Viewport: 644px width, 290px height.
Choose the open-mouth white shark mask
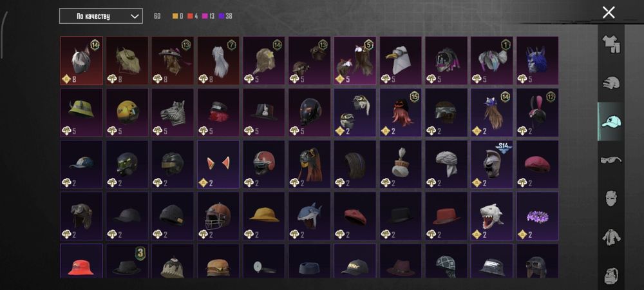[x=491, y=216]
